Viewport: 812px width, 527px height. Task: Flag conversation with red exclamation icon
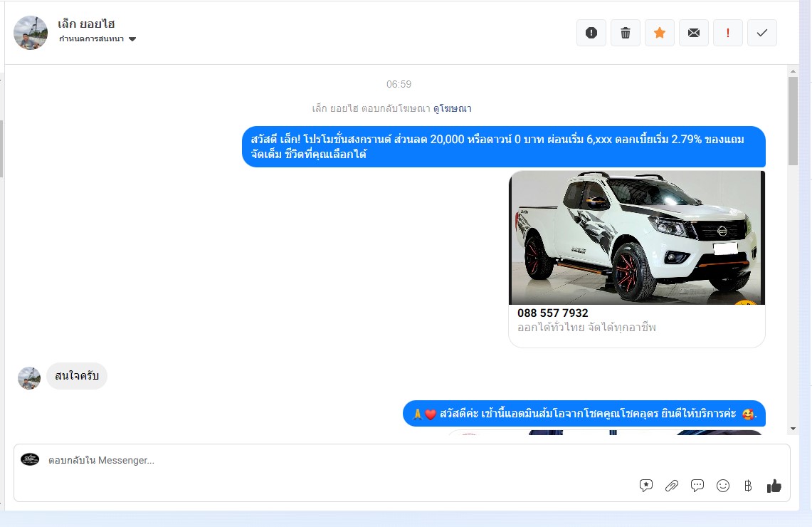point(727,33)
